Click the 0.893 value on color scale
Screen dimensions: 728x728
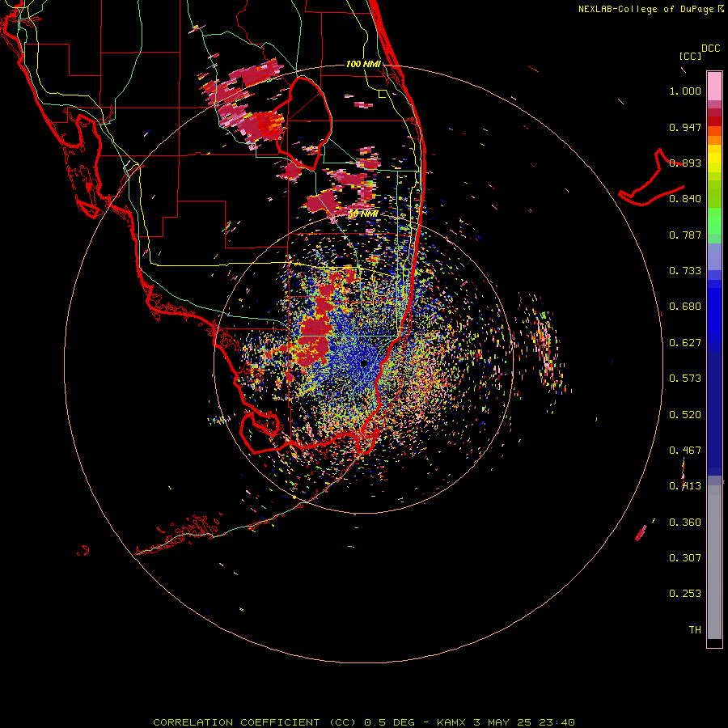pyautogui.click(x=685, y=163)
